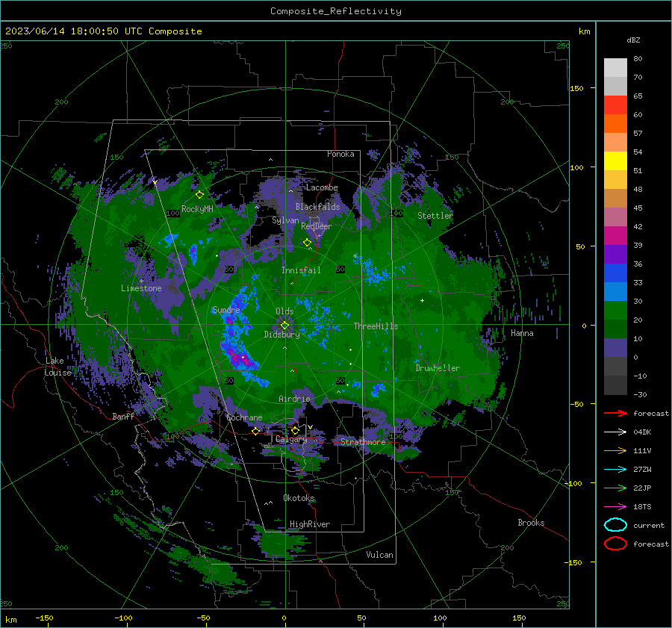This screenshot has height=628, width=672.
Task: Click the Limestone label
Action: pyautogui.click(x=141, y=288)
